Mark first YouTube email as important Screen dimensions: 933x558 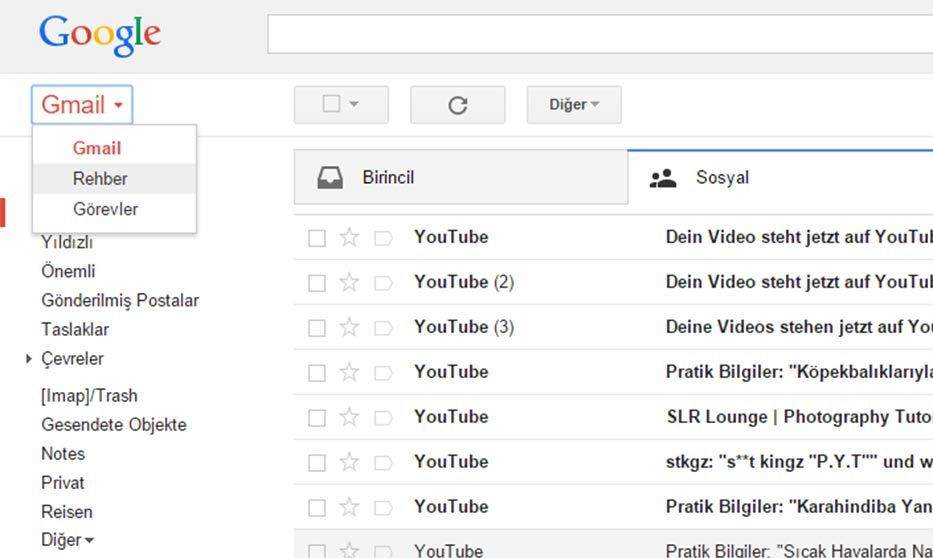pyautogui.click(x=383, y=238)
